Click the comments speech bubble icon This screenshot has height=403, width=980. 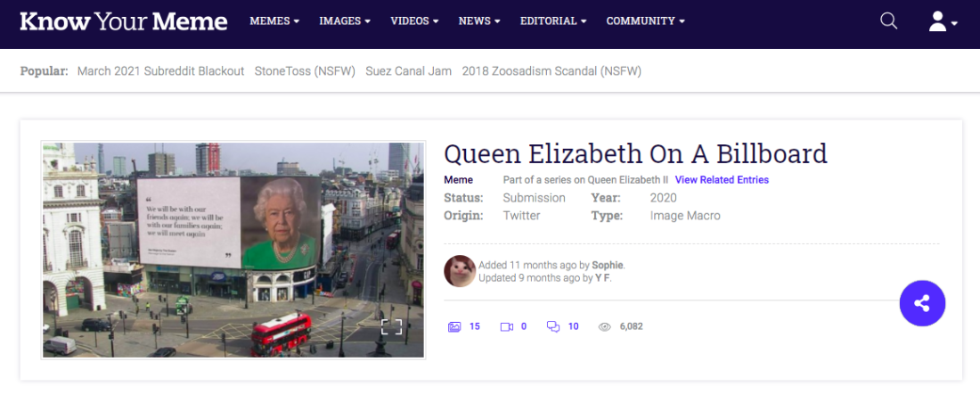click(553, 326)
